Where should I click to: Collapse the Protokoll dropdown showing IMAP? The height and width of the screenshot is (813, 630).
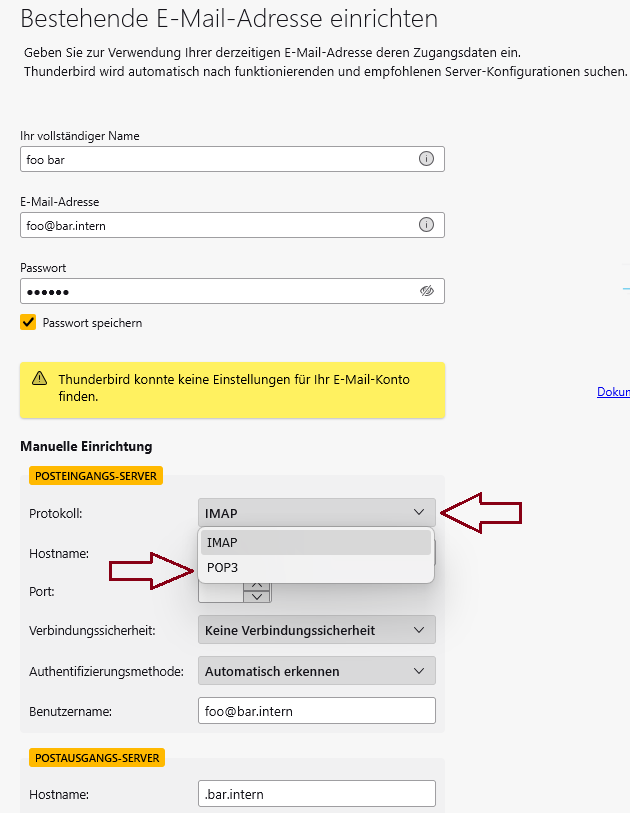[317, 513]
